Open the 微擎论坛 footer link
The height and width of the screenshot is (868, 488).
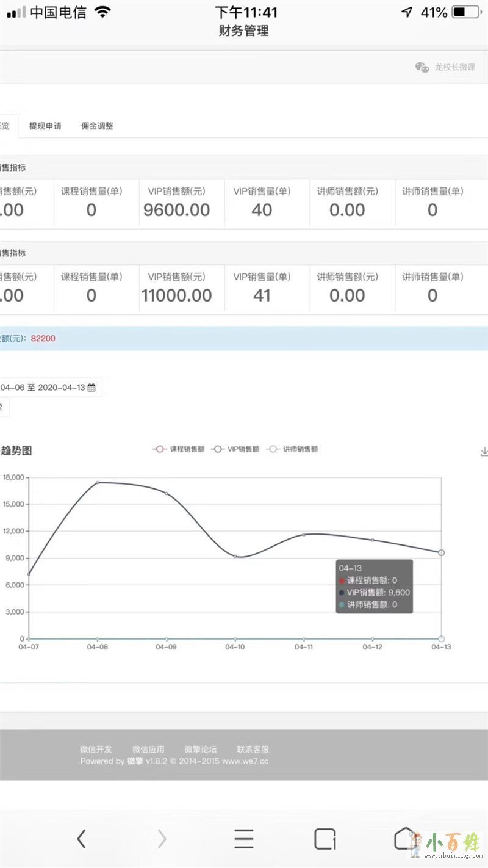click(200, 749)
